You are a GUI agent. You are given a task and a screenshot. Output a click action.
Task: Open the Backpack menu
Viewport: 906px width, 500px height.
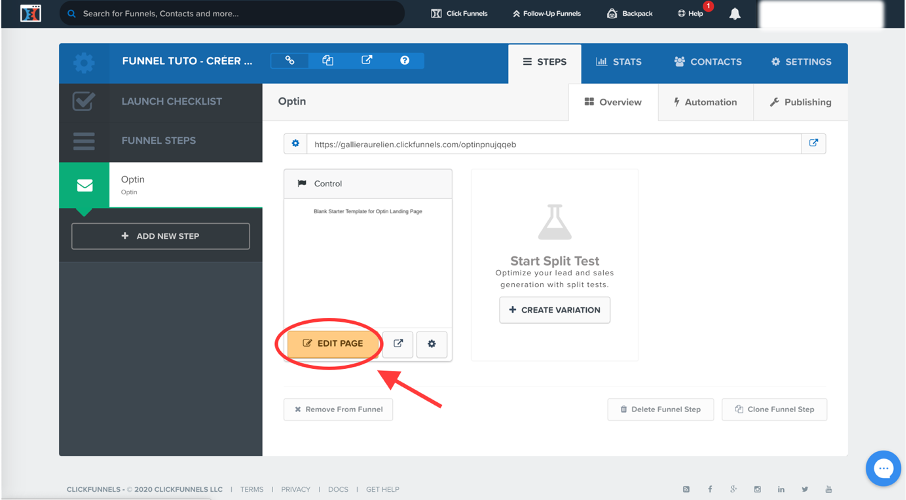(630, 13)
